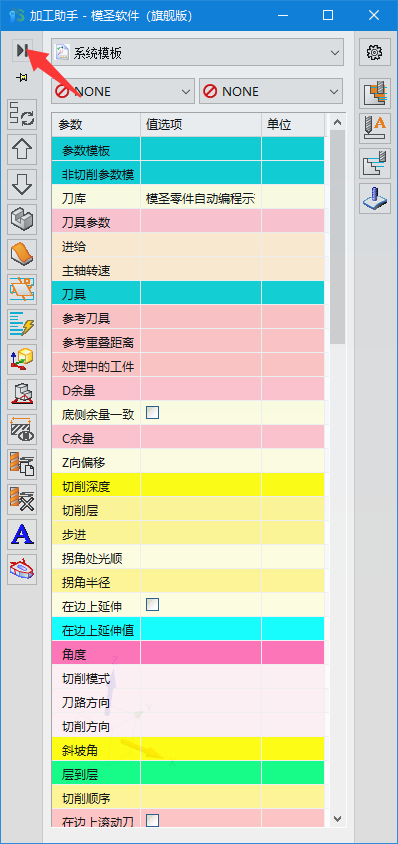Select the pink 角度 row

pos(188,653)
